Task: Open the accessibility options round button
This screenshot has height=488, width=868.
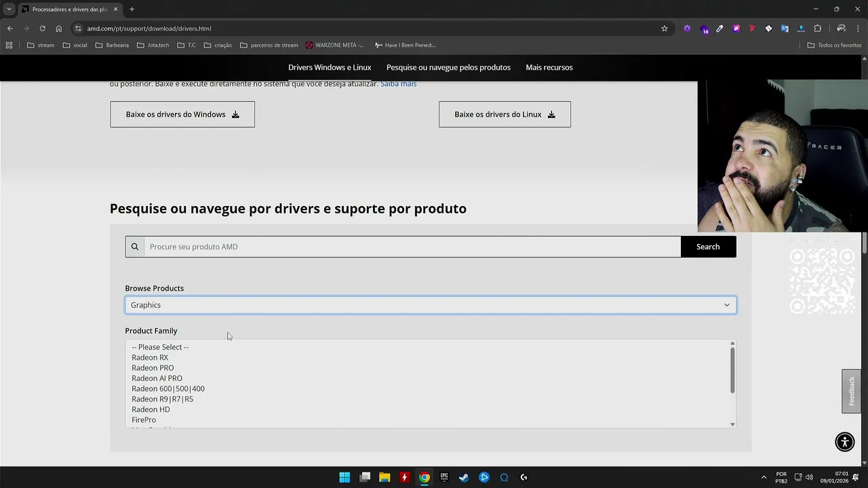Action: (845, 442)
